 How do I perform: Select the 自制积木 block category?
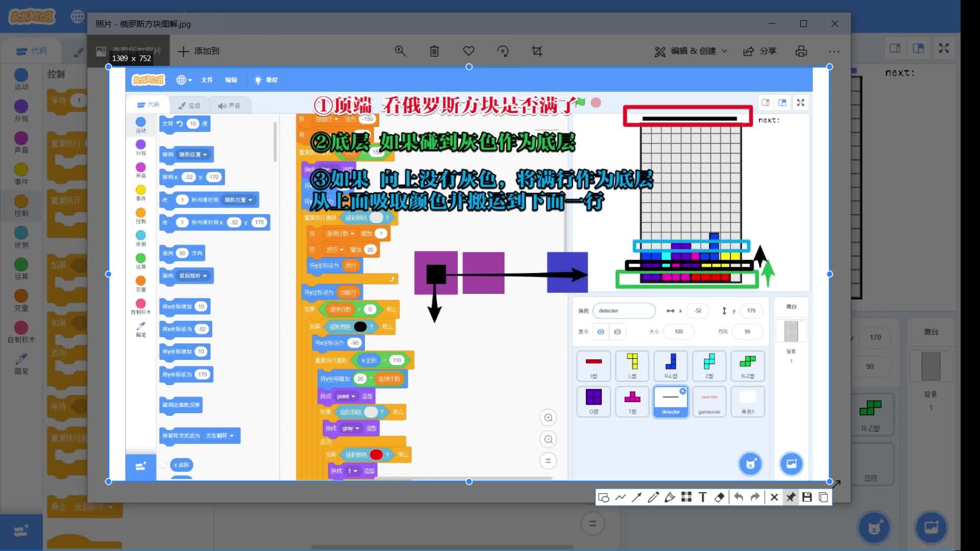(21, 333)
